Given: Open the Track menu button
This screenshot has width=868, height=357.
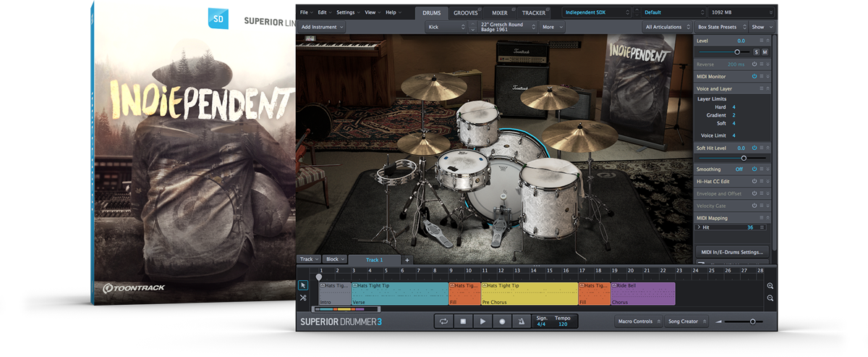Looking at the screenshot, I should tap(309, 259).
